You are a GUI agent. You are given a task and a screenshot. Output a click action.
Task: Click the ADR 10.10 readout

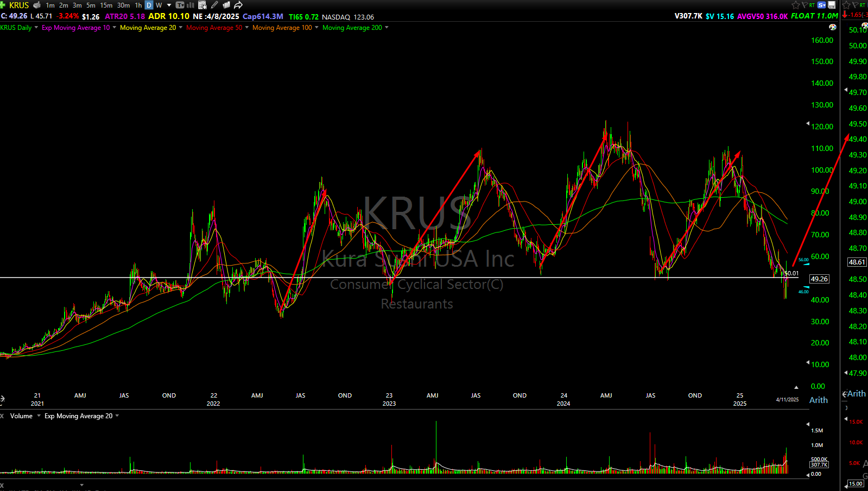(x=169, y=16)
